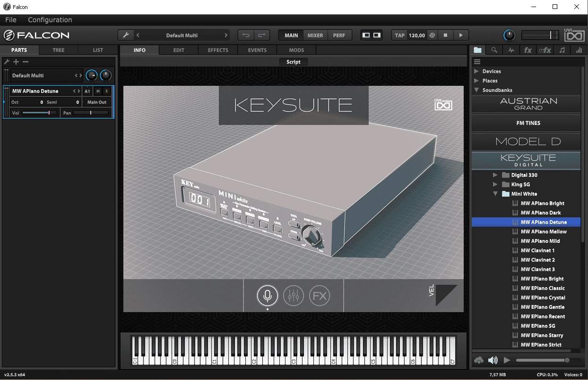
Task: Play preview in browser footer
Action: tap(507, 360)
